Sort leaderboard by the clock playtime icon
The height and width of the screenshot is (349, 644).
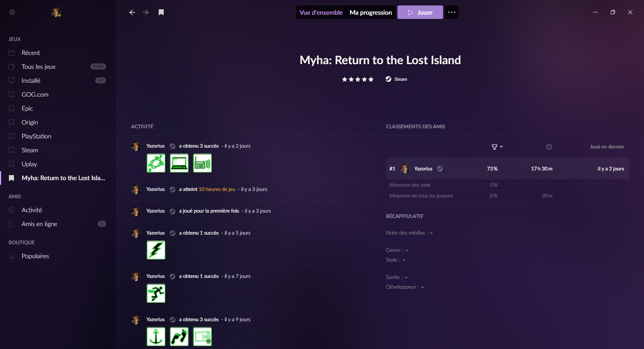click(549, 147)
